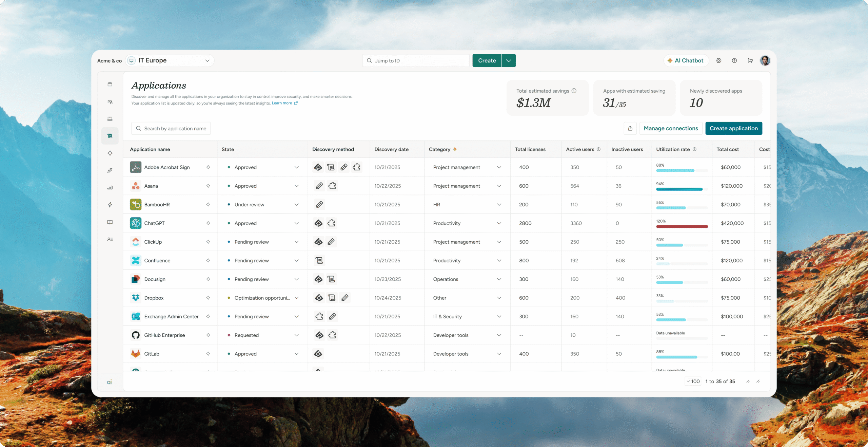Click the user profile avatar

pyautogui.click(x=765, y=61)
